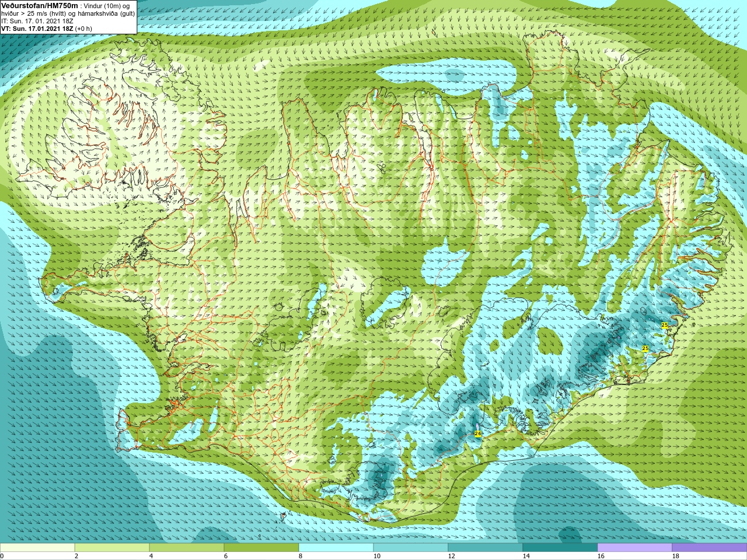
Task: Click the '(+0 h)' forecast offset text
Action: 83,29
